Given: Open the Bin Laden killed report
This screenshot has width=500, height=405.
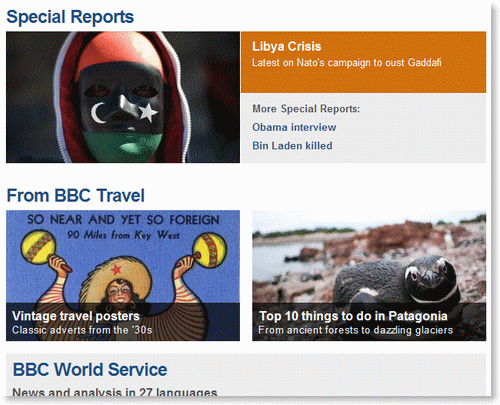Looking at the screenshot, I should pyautogui.click(x=292, y=146).
